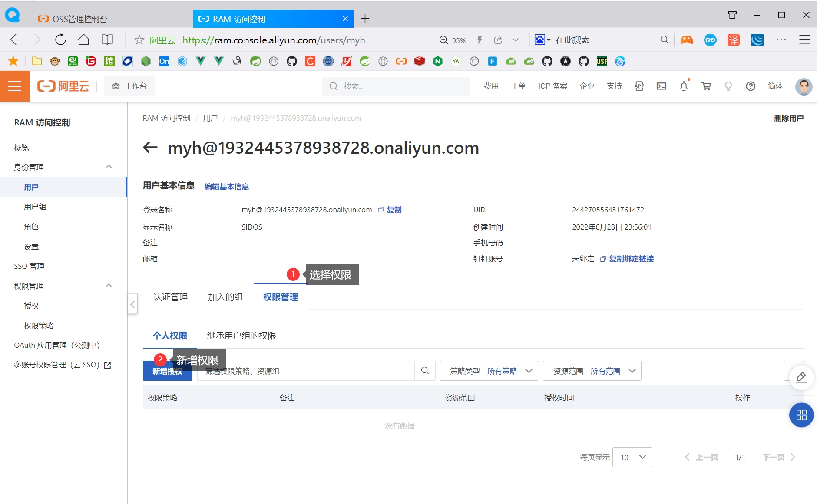
Task: Open Cloud Shell terminal icon
Action: tap(661, 86)
